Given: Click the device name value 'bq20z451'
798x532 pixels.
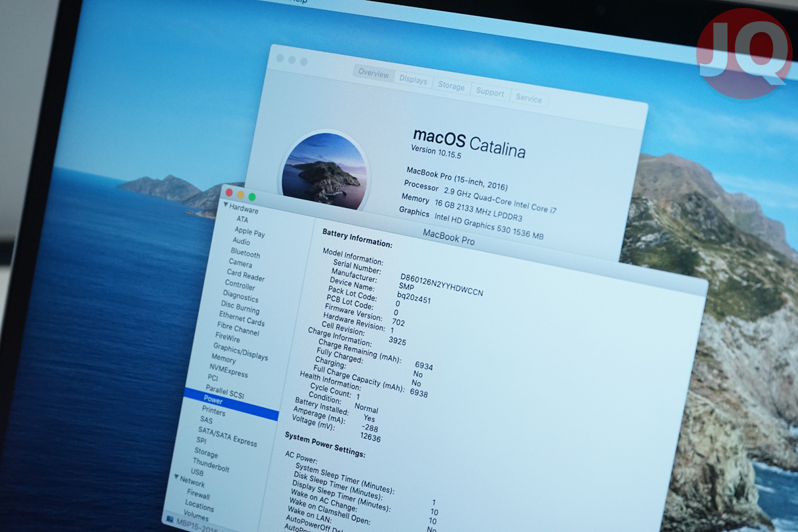Looking at the screenshot, I should (414, 297).
